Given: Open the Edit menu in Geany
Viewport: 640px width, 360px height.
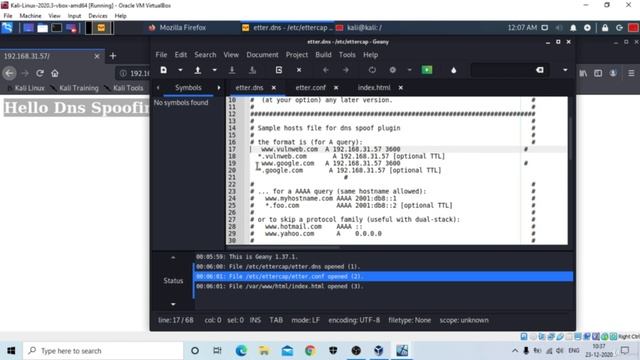Looking at the screenshot, I should pos(180,55).
